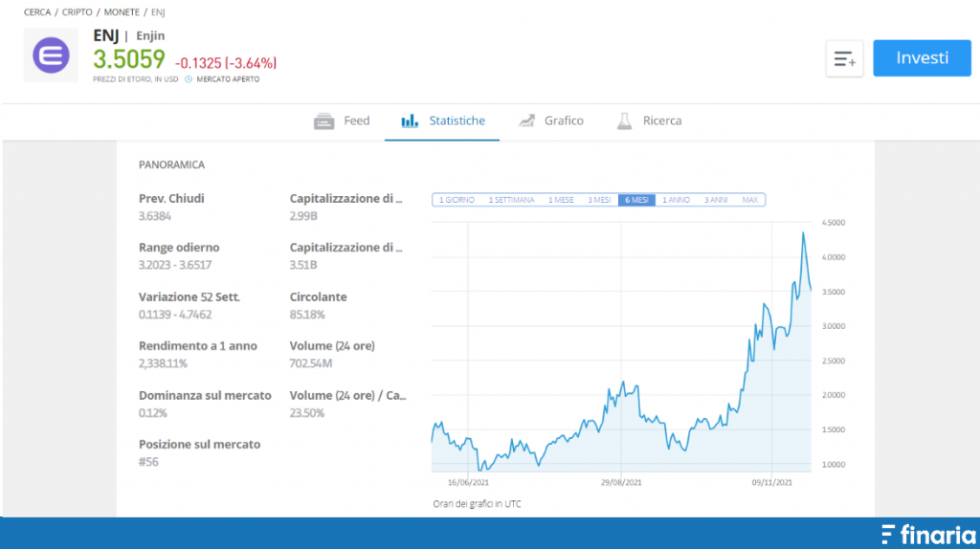Click the clock icon near Mercato Aperto
Image resolution: width=980 pixels, height=549 pixels.
click(189, 79)
